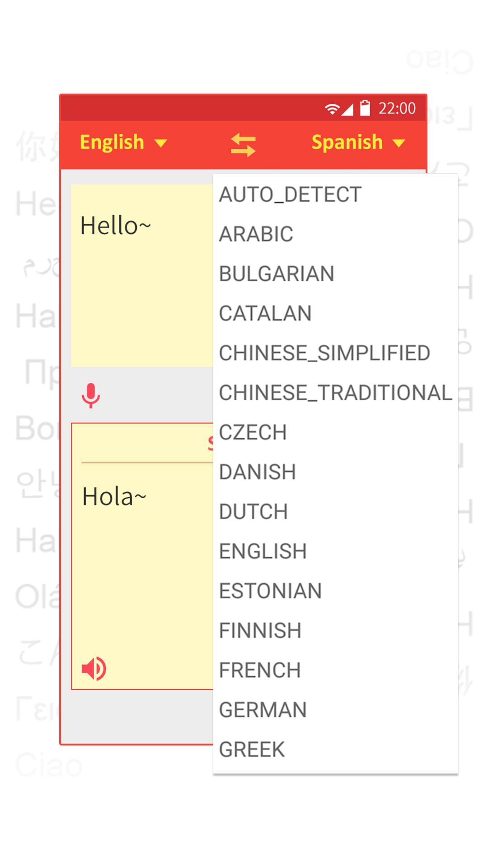Viewport: 488px width, 868px height.
Task: Click the cellular signal icon
Action: point(348,109)
